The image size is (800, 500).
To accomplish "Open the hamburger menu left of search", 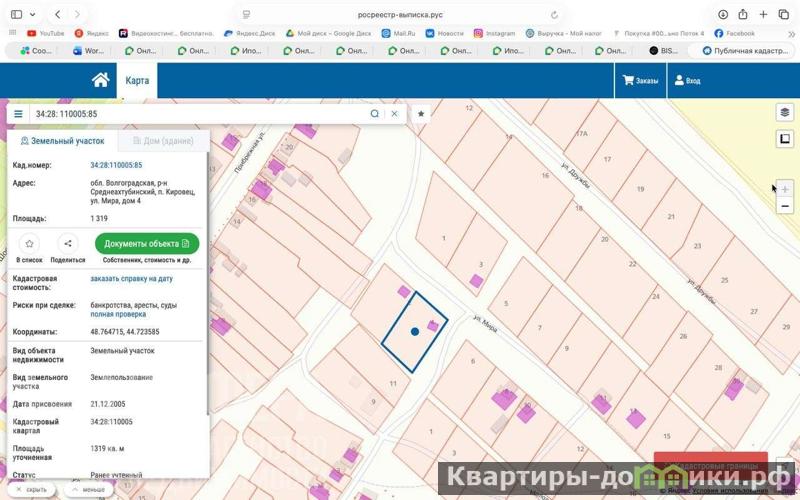I will 18,114.
